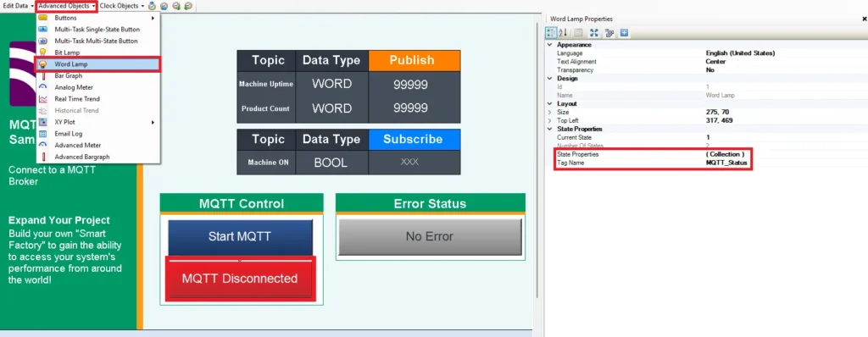Click the Real Time Trend chart icon
Screen dimensions: 868x337
[42, 99]
